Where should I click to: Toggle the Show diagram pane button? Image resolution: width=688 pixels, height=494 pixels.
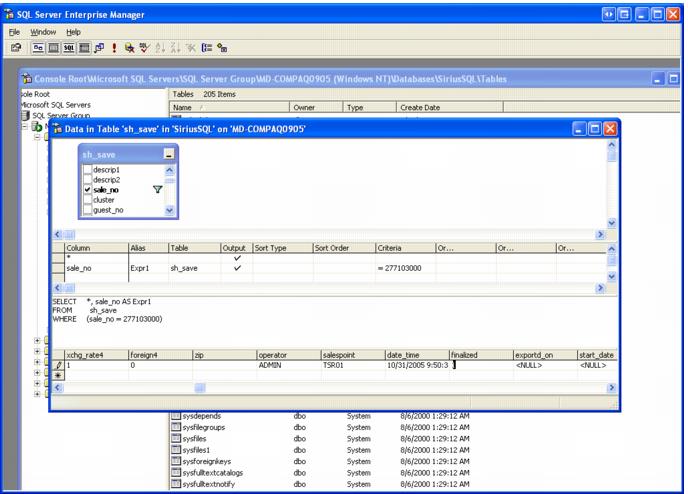(40, 47)
